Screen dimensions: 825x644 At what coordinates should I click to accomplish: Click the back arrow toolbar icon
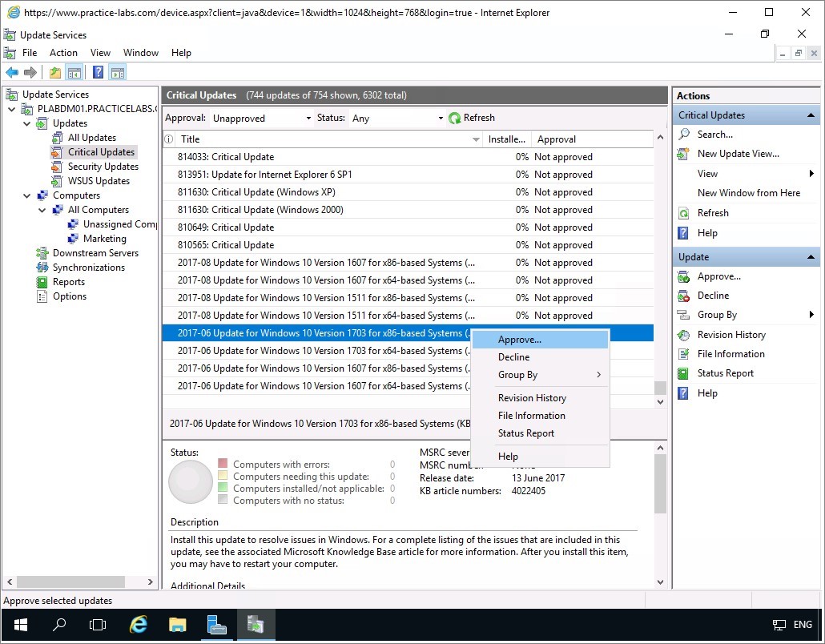pos(12,73)
